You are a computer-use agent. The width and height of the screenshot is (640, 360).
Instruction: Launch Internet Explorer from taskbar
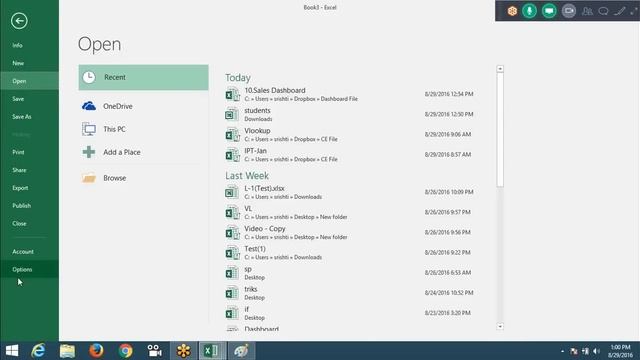coord(38,351)
